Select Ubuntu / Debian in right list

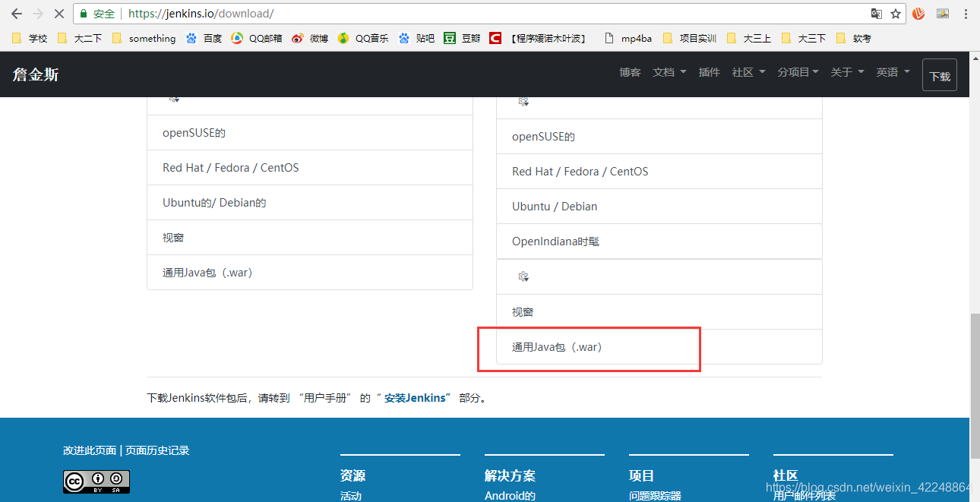coord(659,207)
